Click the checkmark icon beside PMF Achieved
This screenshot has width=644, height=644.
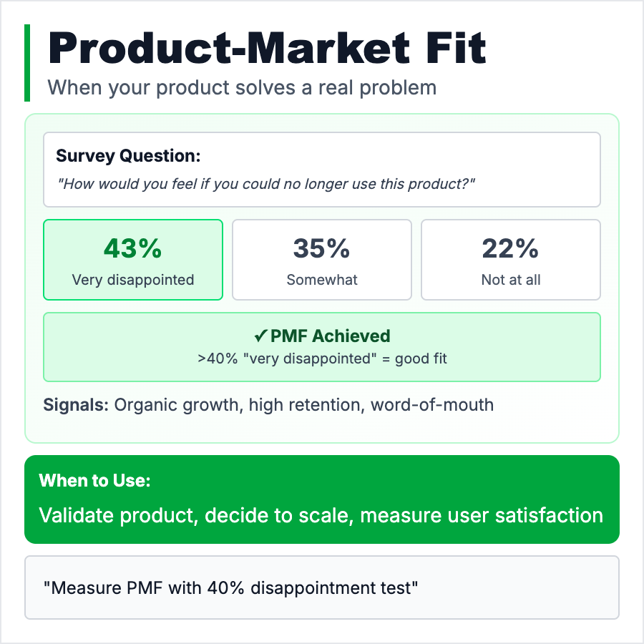(x=260, y=336)
